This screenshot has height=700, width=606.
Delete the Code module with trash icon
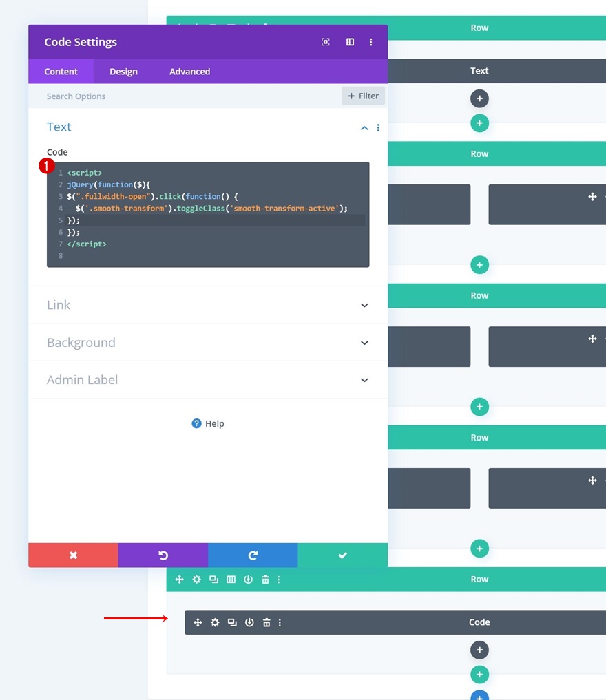click(267, 622)
